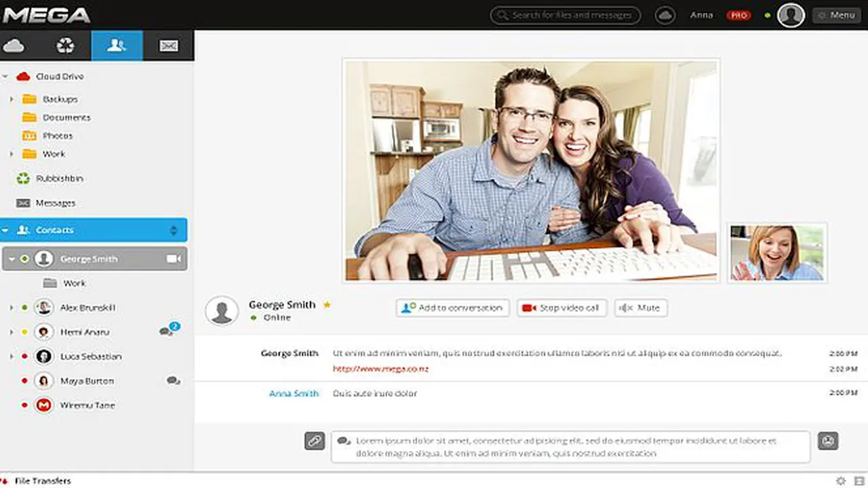Open Anna's profile avatar in header
The width and height of the screenshot is (868, 488).
791,15
